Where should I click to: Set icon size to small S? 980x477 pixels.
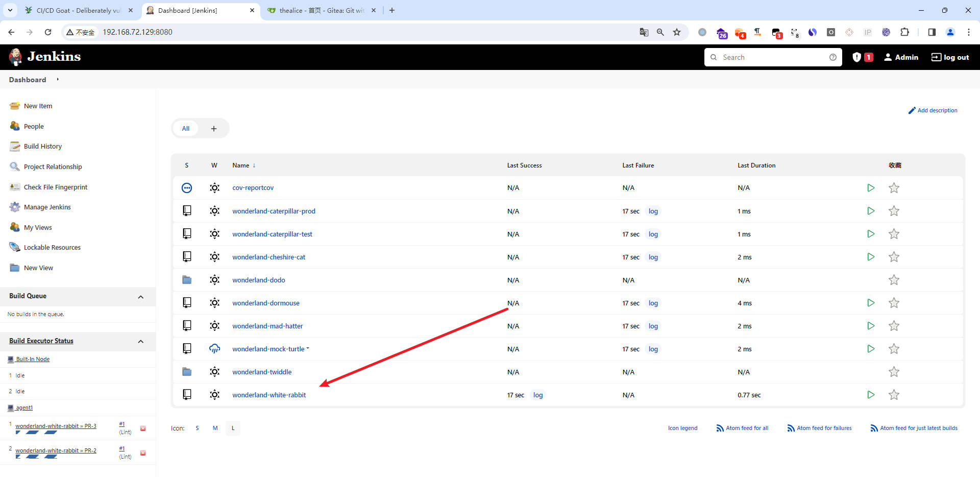(x=197, y=428)
